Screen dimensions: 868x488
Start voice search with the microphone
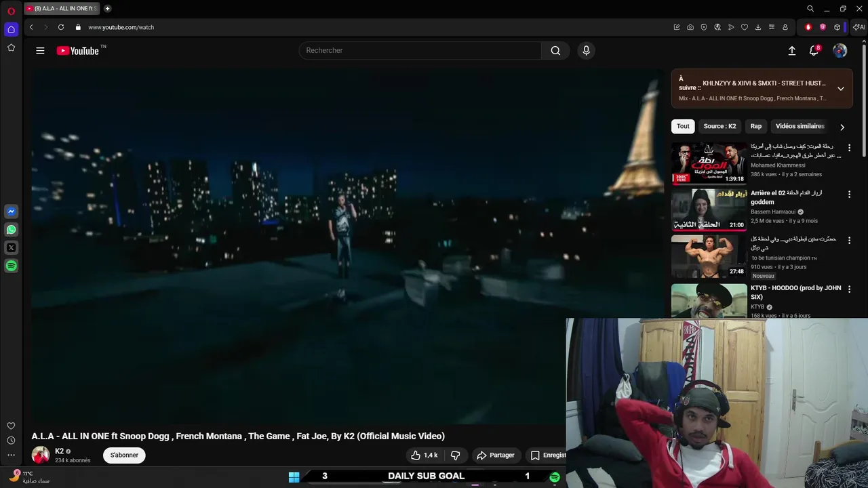pyautogui.click(x=587, y=51)
